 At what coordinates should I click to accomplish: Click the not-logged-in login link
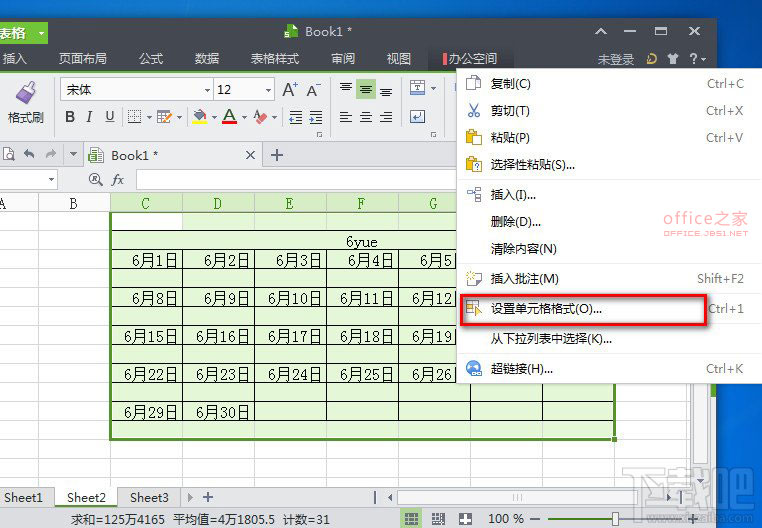[616, 60]
